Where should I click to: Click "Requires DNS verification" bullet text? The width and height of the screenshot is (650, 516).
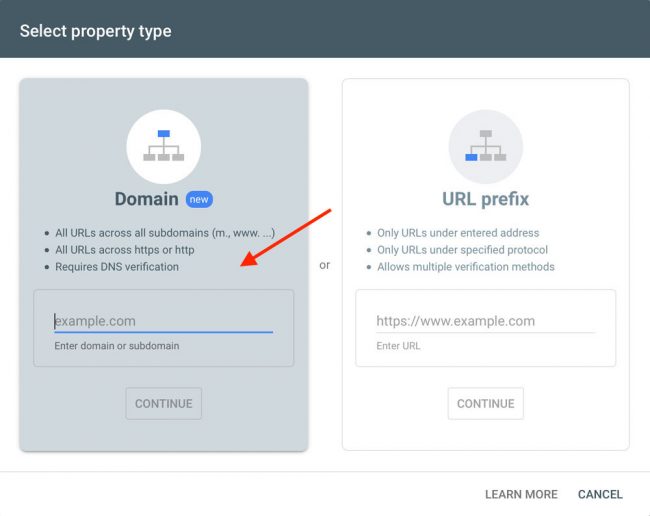tap(117, 267)
